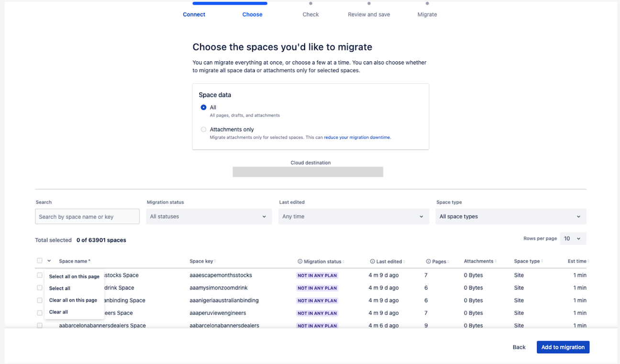Choose Select all from the selection menu
The height and width of the screenshot is (364, 620).
pyautogui.click(x=59, y=288)
